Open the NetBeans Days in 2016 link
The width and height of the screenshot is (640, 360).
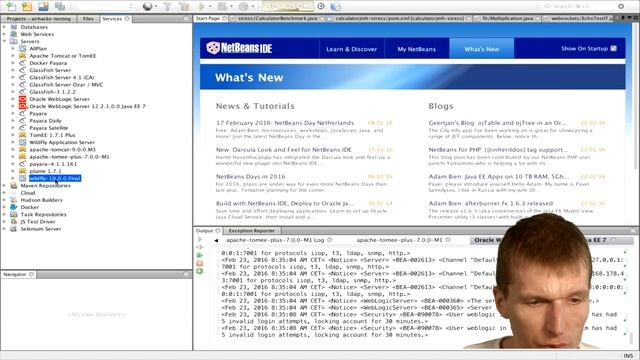[251, 177]
